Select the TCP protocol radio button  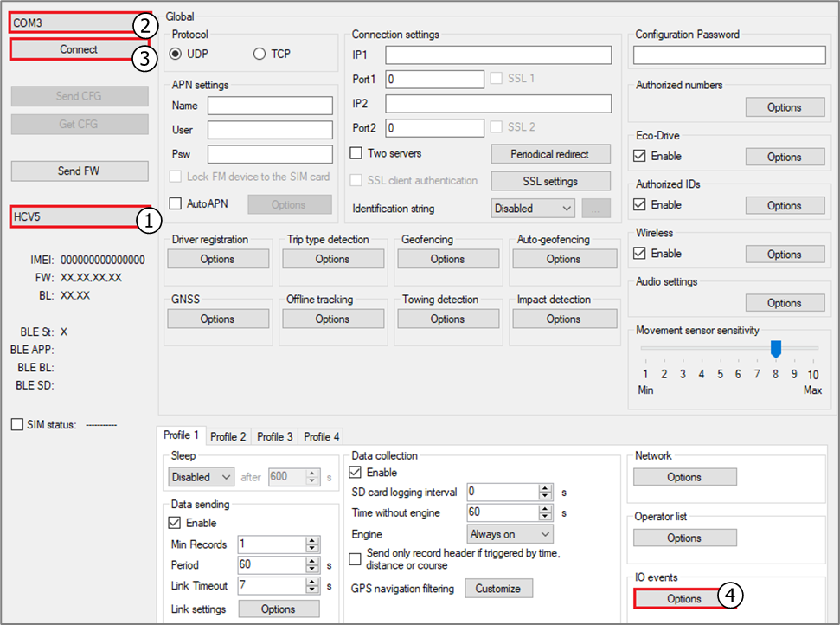pos(260,55)
